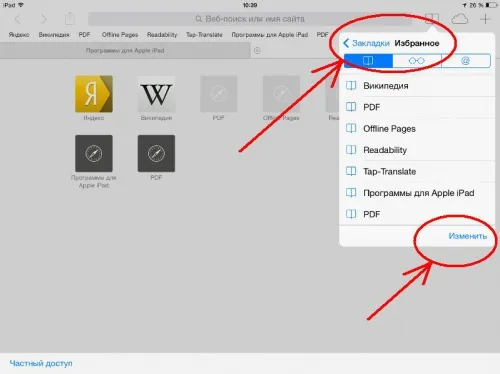Image resolution: width=500 pixels, height=374 pixels.
Task: Open last PDF bookmark in list
Action: (417, 214)
